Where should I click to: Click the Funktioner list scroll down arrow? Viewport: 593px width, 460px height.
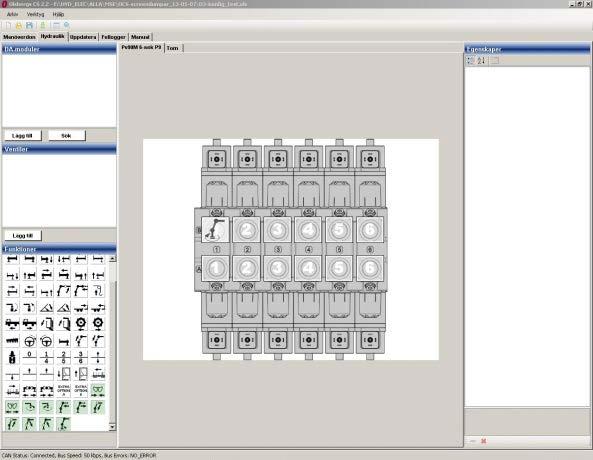pyautogui.click(x=112, y=427)
